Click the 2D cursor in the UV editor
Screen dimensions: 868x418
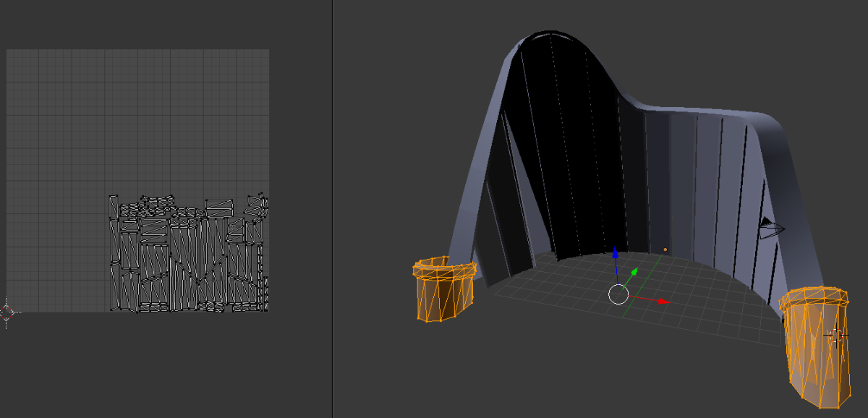(7, 312)
